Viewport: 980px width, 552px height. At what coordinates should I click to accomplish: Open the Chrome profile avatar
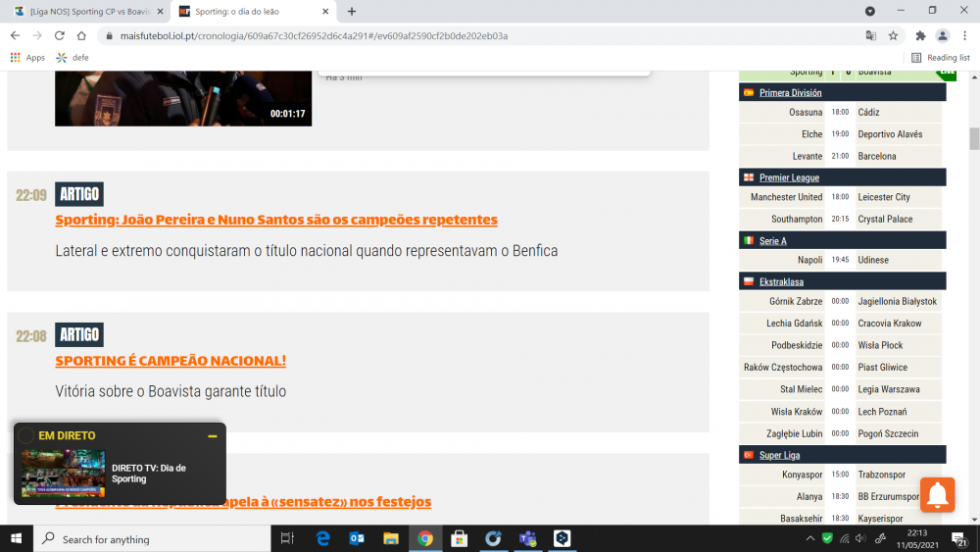[x=943, y=35]
